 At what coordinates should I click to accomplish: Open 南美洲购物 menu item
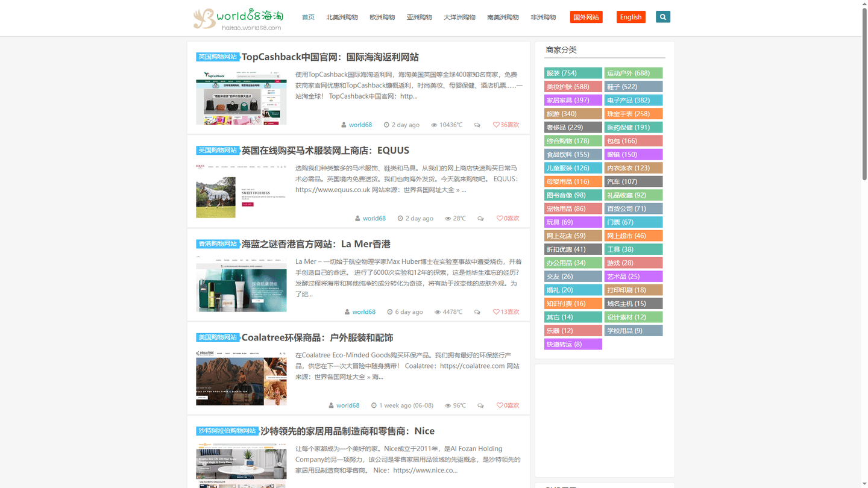pos(503,17)
